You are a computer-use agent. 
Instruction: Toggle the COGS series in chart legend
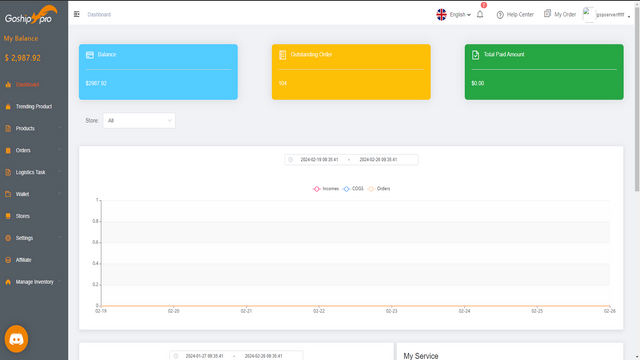tap(353, 189)
